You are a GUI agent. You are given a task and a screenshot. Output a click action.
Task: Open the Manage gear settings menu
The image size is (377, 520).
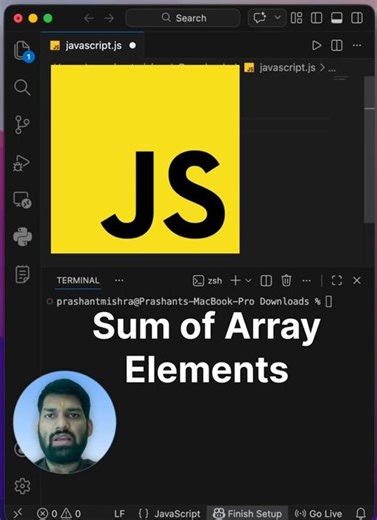pyautogui.click(x=22, y=486)
